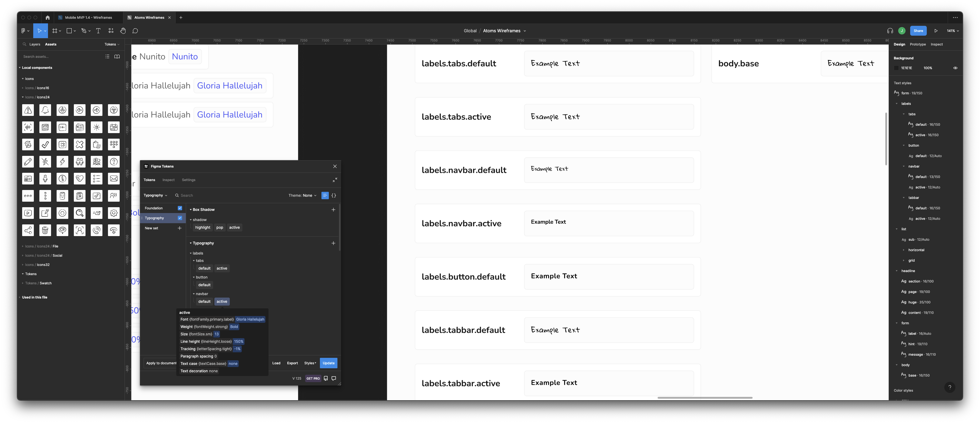Screen dimensions: 980x423
Task: Uncheck the Typography token set
Action: (180, 218)
